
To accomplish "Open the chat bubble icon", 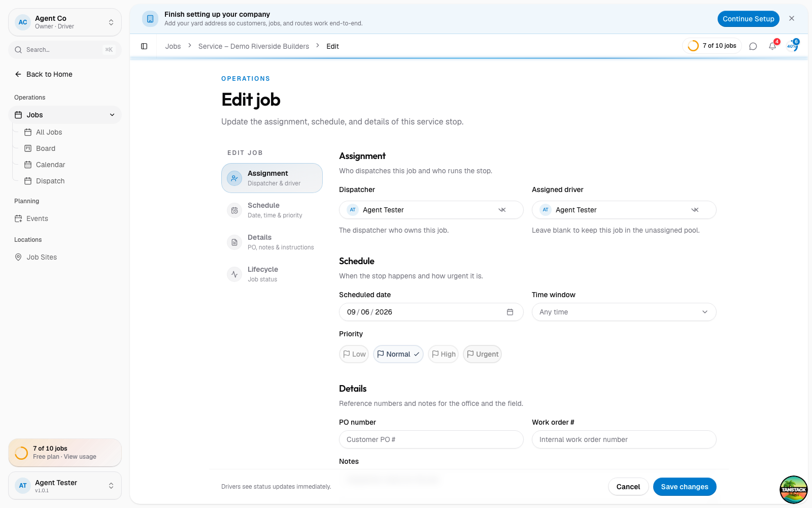I will pos(753,46).
